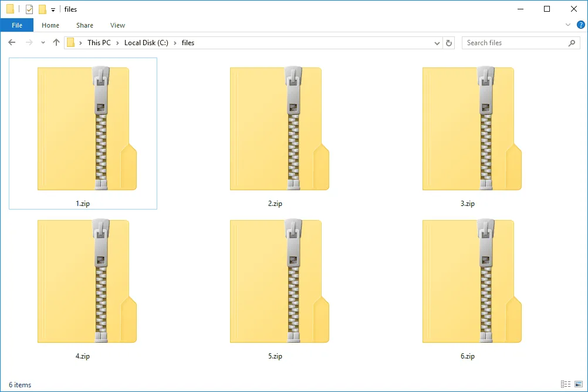Click the search magnifier icon
Image resolution: width=588 pixels, height=392 pixels.
[x=572, y=43]
